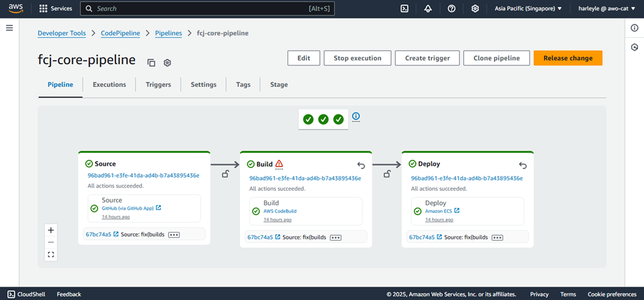Open Deploy stage execution ID link
Screen dimensions: 644x300
coord(467,178)
